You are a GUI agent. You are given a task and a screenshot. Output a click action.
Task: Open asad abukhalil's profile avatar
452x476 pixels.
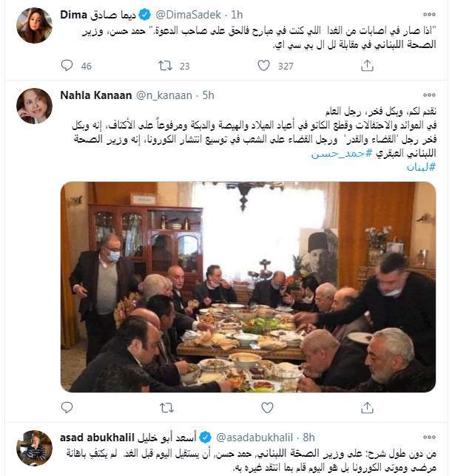coord(34,448)
